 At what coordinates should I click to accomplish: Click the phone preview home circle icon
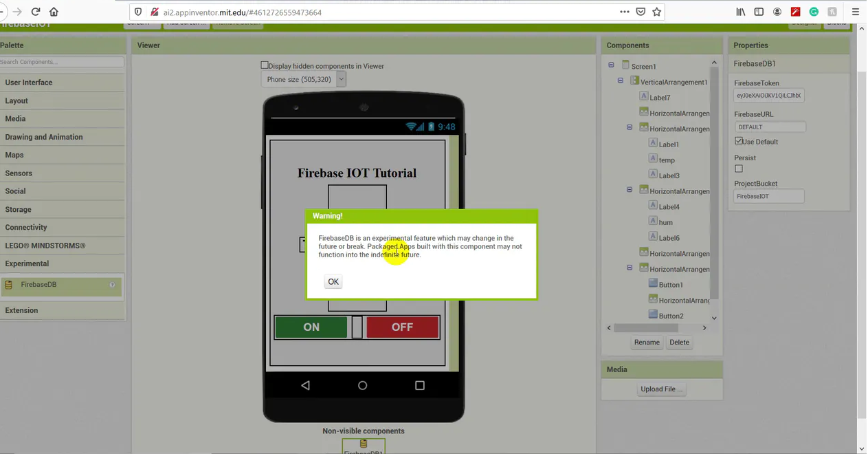(362, 386)
